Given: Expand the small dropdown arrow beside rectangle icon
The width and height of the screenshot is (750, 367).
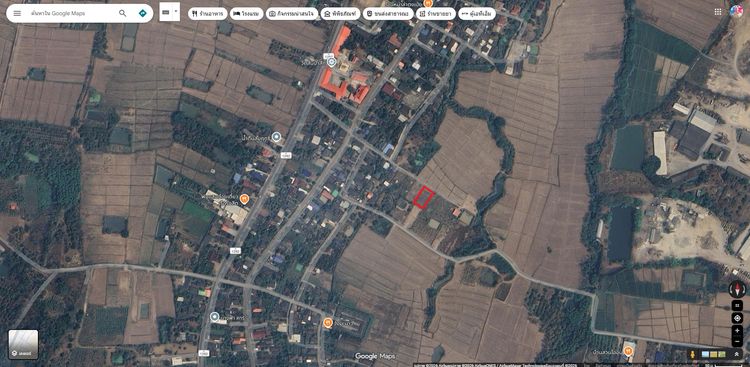Looking at the screenshot, I should click(x=176, y=11).
